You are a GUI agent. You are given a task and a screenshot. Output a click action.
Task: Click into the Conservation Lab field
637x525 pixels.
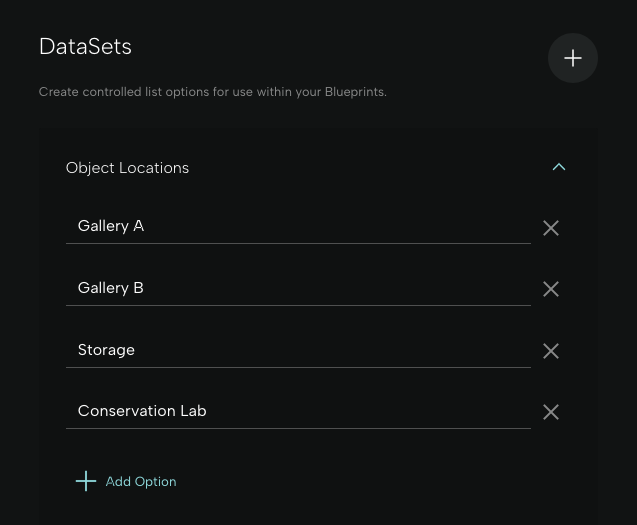coord(298,411)
